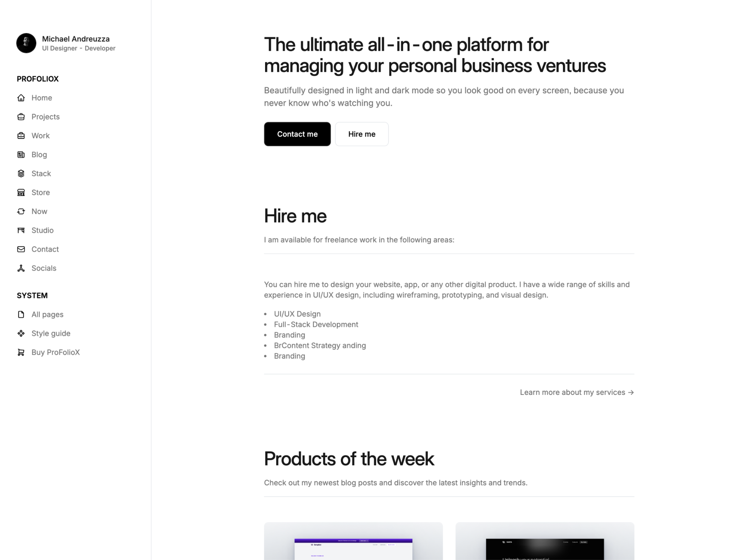This screenshot has height=560, width=747.
Task: Select the Work menu item
Action: pyautogui.click(x=41, y=135)
